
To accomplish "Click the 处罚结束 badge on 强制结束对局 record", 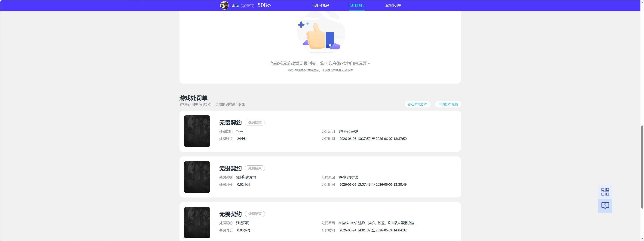I will pos(255,168).
